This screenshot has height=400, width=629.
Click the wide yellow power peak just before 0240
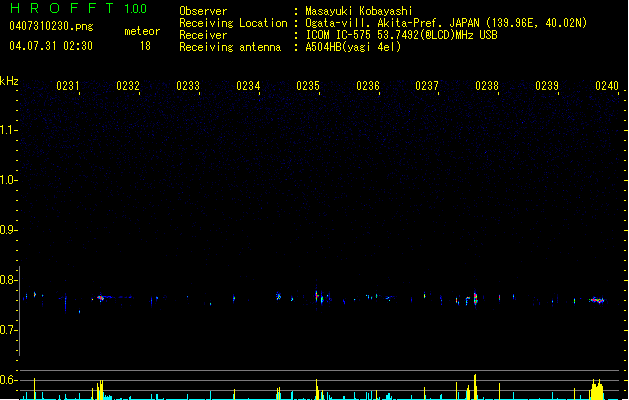point(597,390)
